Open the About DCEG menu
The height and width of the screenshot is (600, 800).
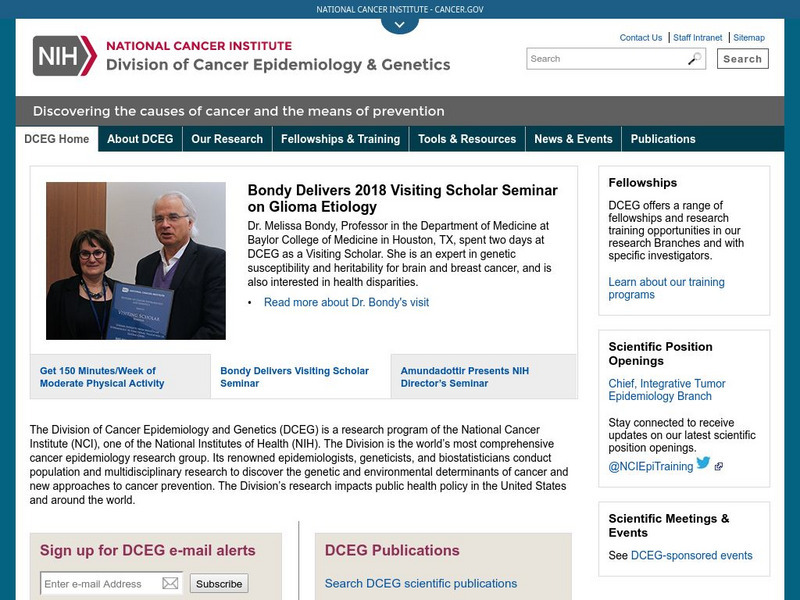tap(140, 139)
